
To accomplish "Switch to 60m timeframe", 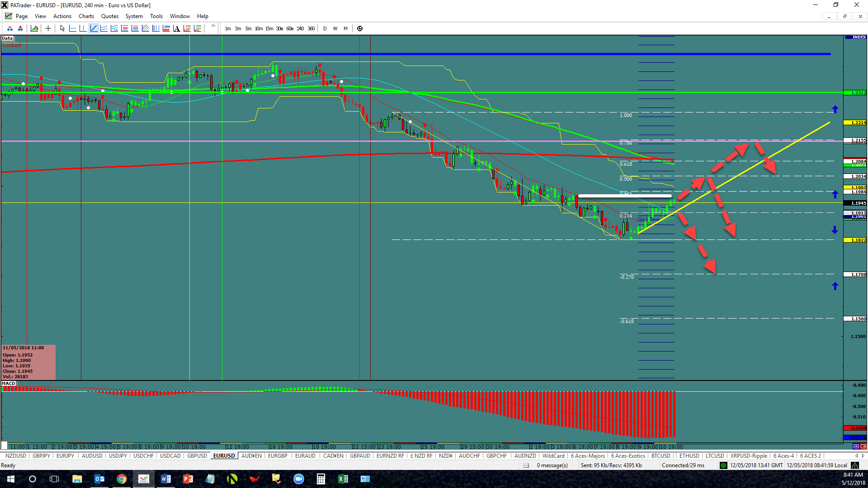I will 290,28.
